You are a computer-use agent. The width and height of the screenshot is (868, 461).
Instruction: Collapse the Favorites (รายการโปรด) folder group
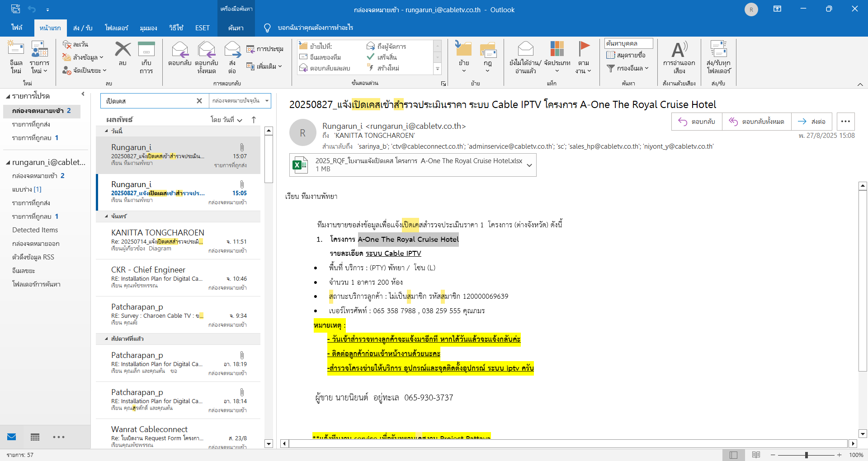(x=8, y=96)
